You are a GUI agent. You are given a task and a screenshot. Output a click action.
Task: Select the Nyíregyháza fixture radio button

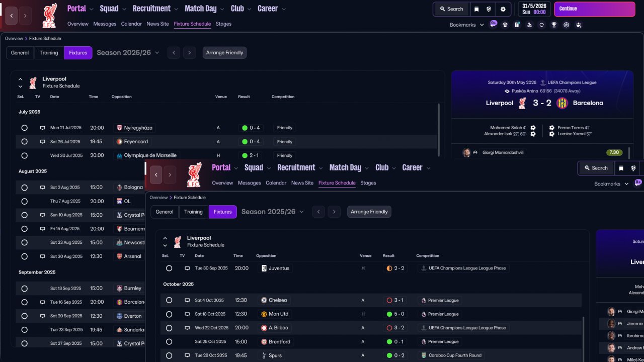coord(24,128)
